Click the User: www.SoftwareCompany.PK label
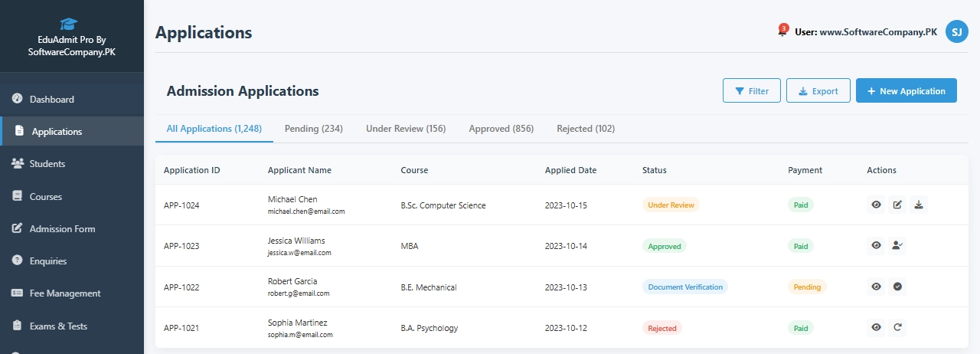Screen dimensions: 980x354 (866, 32)
